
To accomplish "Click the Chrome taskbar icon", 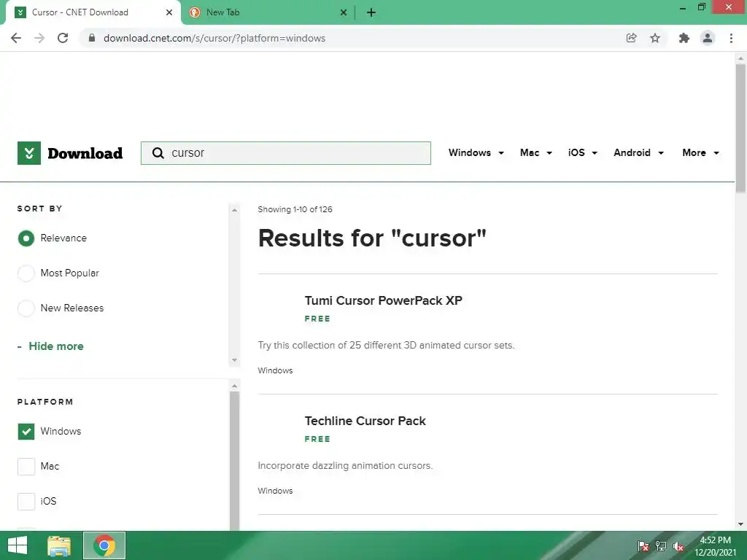I will coord(104,545).
